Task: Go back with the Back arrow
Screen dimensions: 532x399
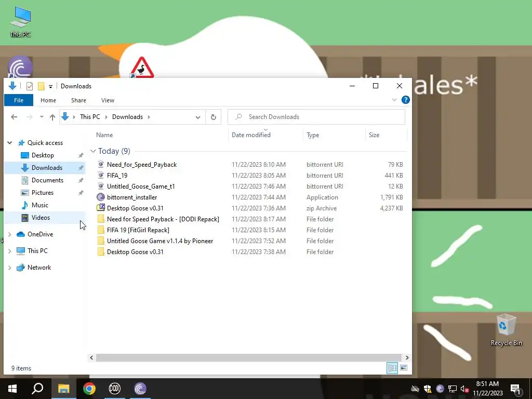Action: click(14, 117)
